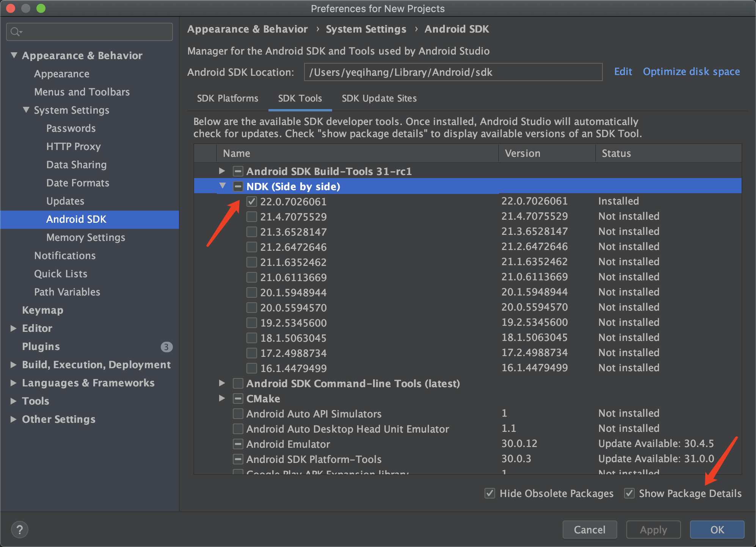The height and width of the screenshot is (547, 756).
Task: Toggle Hide Obsolete Packages checkbox
Action: point(490,493)
